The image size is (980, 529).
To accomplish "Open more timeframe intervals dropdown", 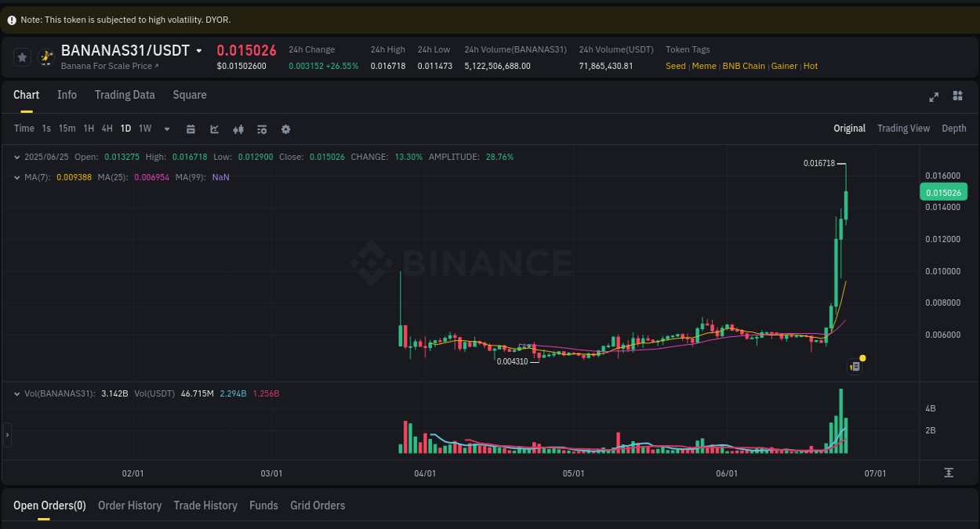I will (165, 129).
